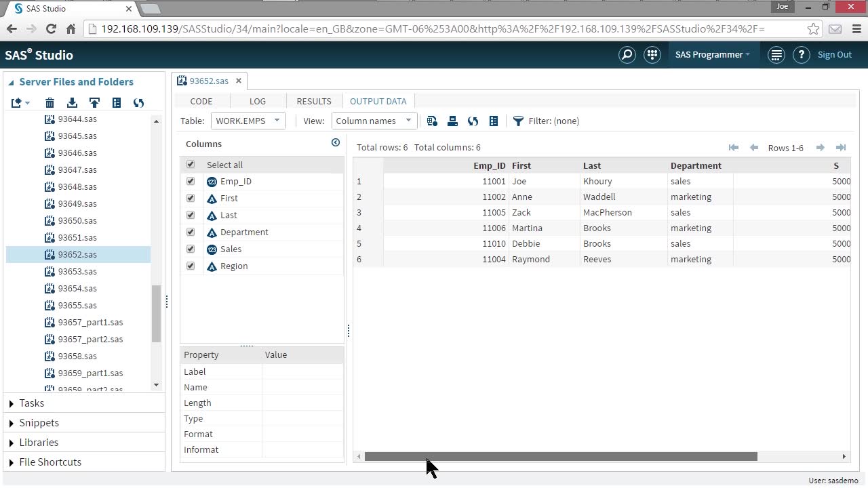Switch to the CODE tab
Image resolution: width=868 pixels, height=488 pixels.
201,101
